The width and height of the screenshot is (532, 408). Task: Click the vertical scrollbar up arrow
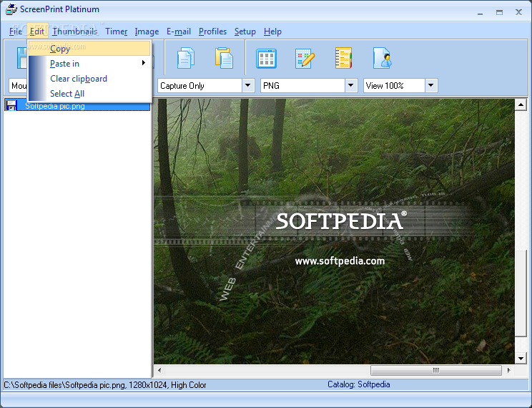(x=521, y=105)
